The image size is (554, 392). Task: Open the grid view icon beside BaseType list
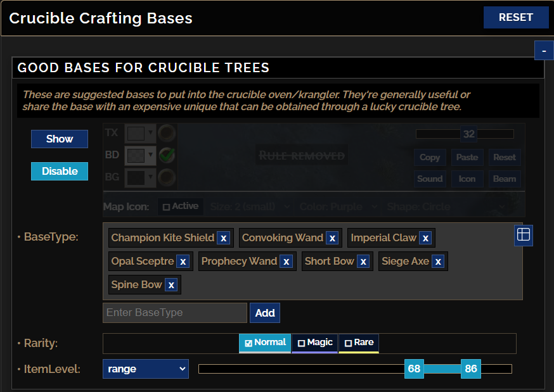pyautogui.click(x=524, y=234)
